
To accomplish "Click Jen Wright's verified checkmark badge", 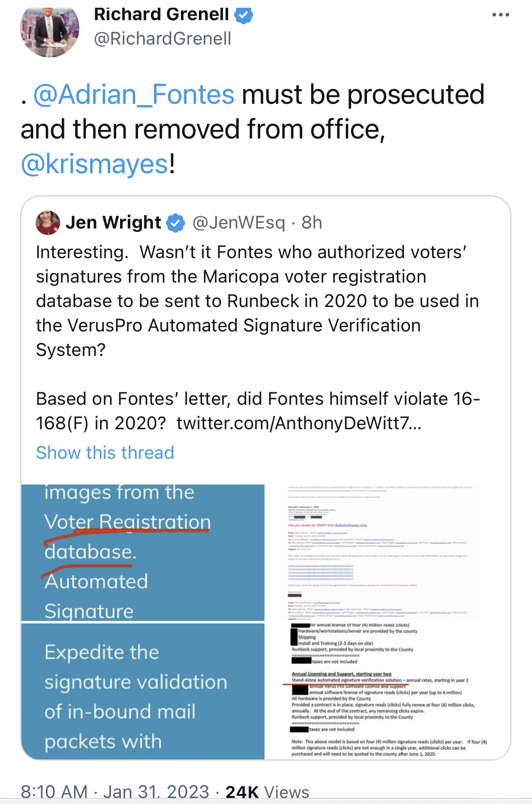I will [x=175, y=223].
